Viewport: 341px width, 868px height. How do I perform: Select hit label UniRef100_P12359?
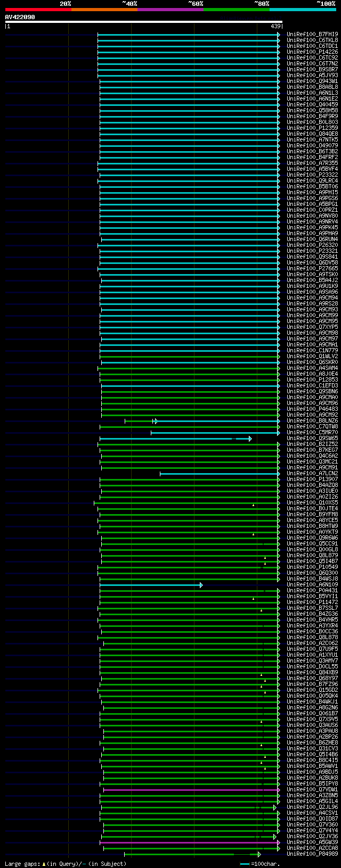pos(312,128)
